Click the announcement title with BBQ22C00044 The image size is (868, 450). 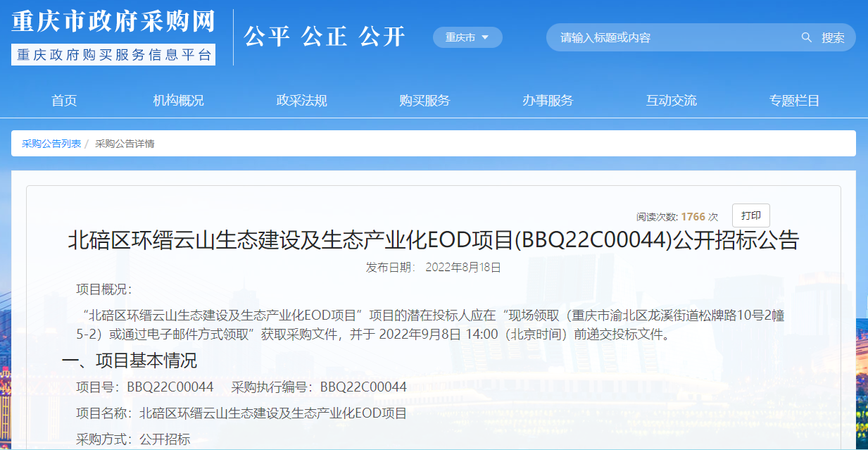coord(434,241)
